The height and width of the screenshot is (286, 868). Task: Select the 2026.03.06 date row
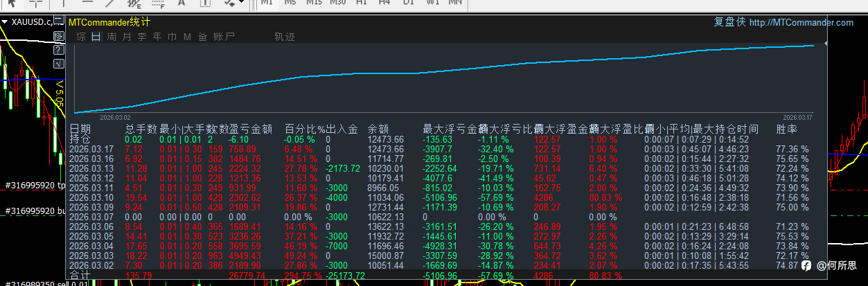(x=92, y=226)
